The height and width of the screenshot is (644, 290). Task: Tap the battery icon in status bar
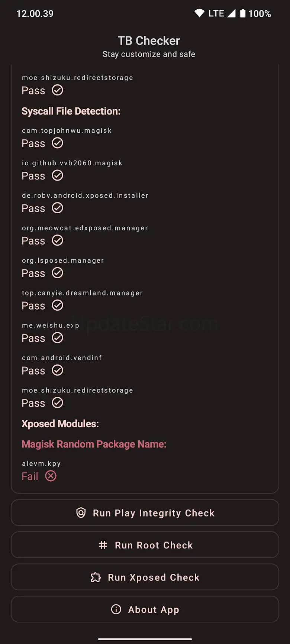coord(243,14)
